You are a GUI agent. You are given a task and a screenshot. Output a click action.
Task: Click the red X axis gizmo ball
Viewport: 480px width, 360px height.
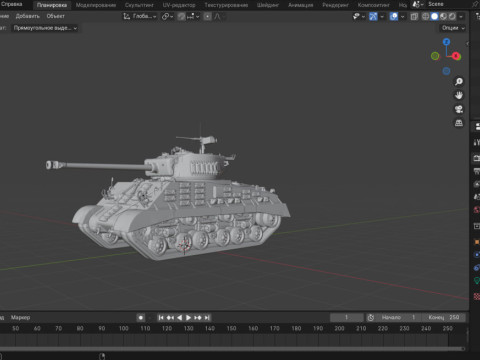click(x=456, y=56)
